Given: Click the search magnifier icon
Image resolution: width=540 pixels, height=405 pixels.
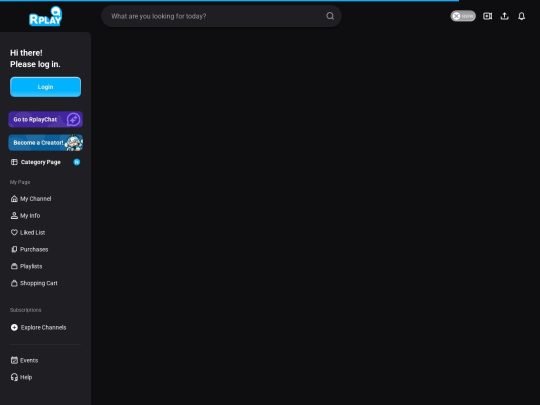Looking at the screenshot, I should click(x=330, y=16).
